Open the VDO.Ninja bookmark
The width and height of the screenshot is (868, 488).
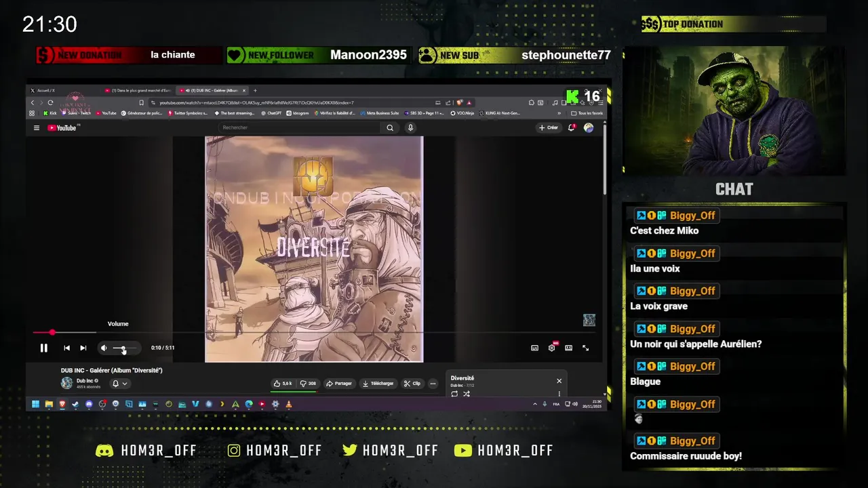[x=462, y=113]
